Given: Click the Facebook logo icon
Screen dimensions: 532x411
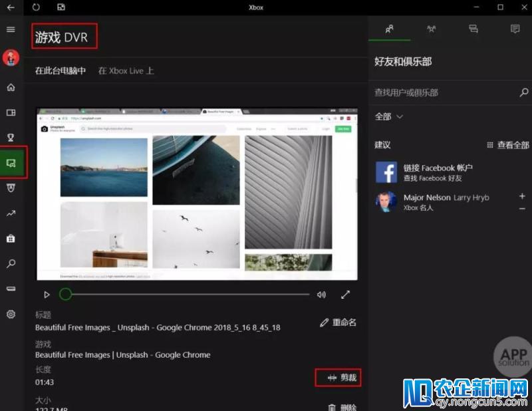Looking at the screenshot, I should tap(386, 172).
